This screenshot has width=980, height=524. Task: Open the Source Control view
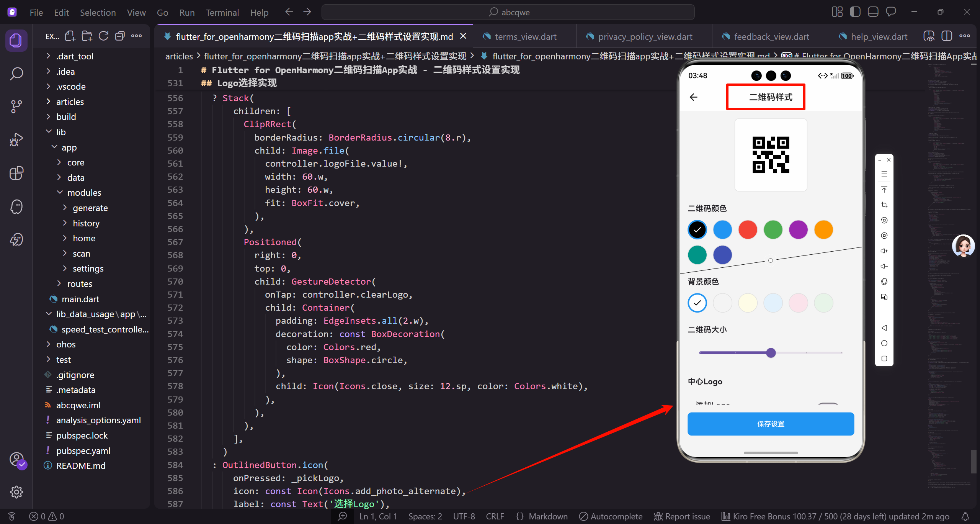16,106
